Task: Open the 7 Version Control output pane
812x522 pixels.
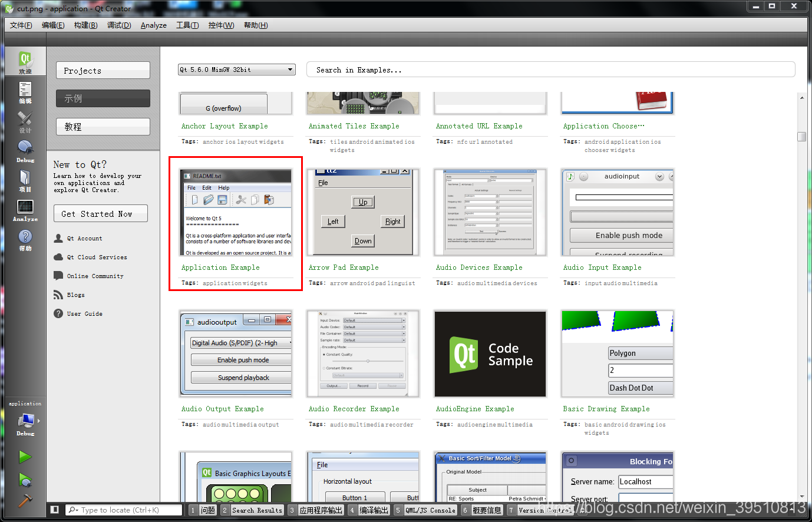Action: pos(540,510)
